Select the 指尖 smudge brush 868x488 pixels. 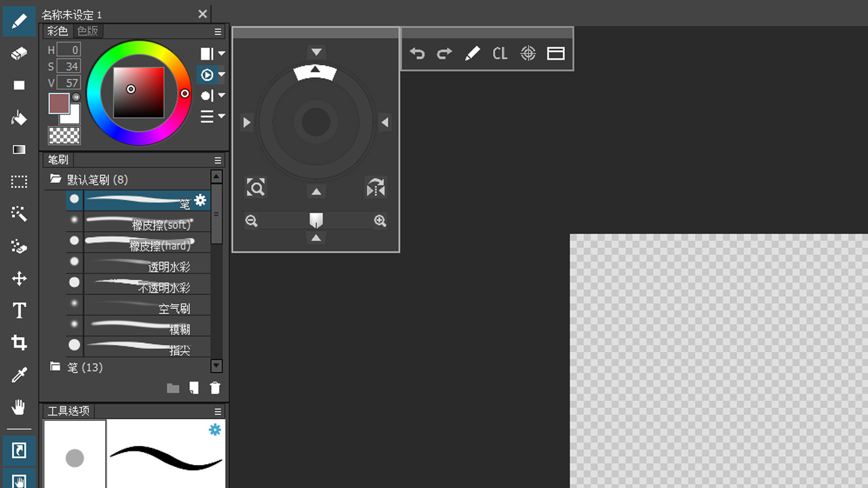(138, 346)
